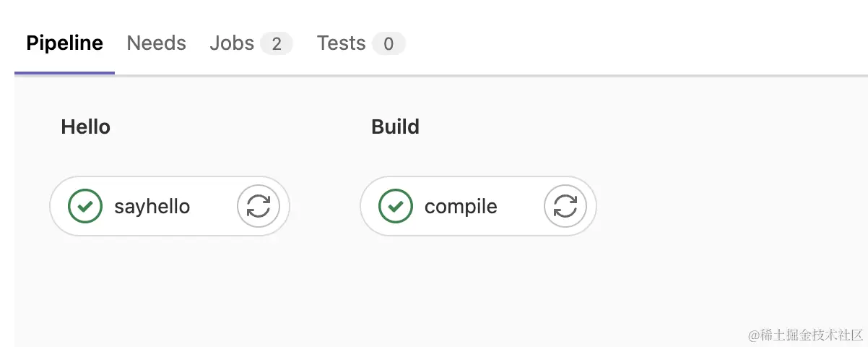Open the sayhello job name link

tap(152, 207)
